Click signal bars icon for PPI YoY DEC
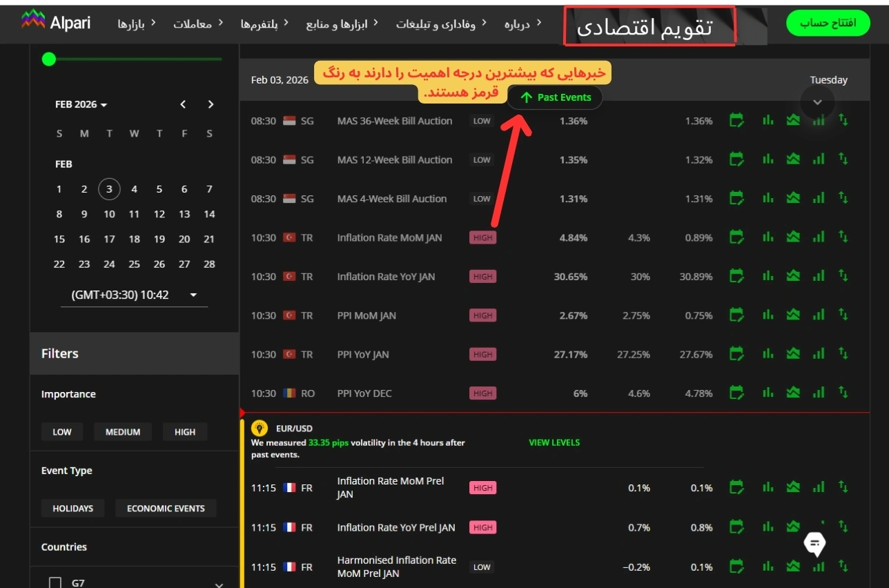The width and height of the screenshot is (889, 588). pos(819,393)
